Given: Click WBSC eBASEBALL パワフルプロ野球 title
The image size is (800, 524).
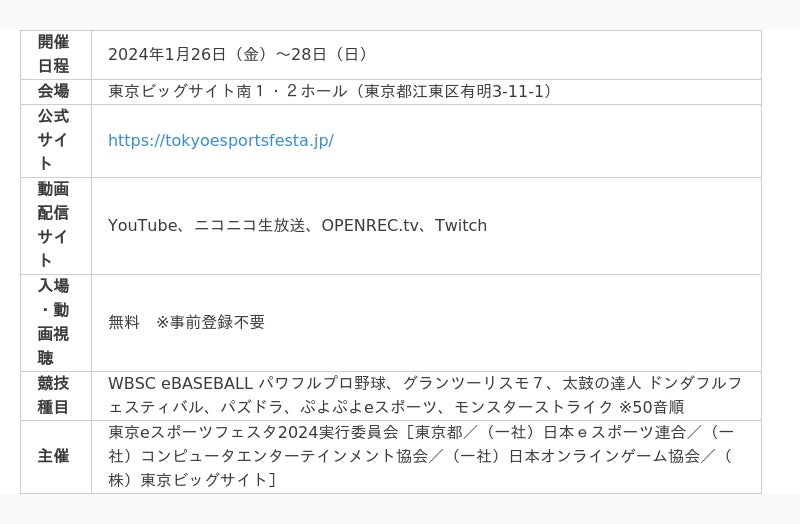Looking at the screenshot, I should pyautogui.click(x=244, y=384).
